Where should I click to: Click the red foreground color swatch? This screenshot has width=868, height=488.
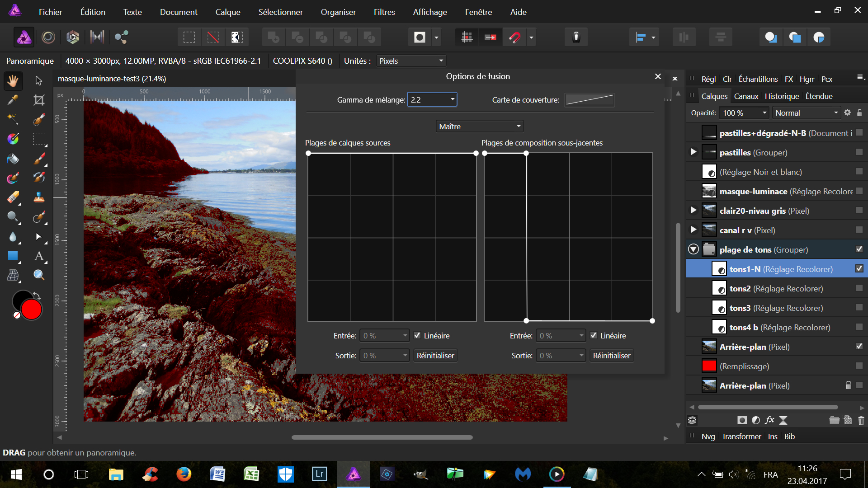coord(32,310)
